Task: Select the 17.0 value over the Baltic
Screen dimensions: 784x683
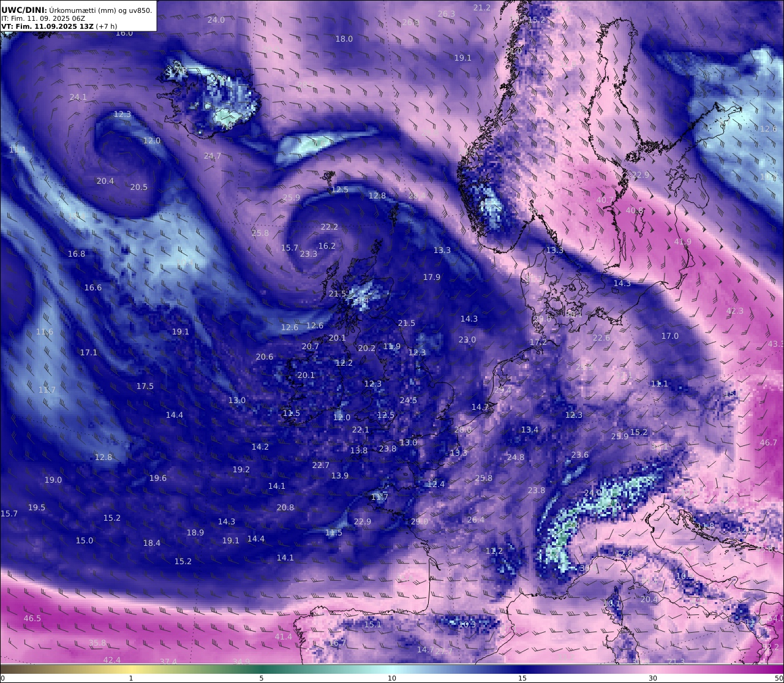Action: click(670, 336)
